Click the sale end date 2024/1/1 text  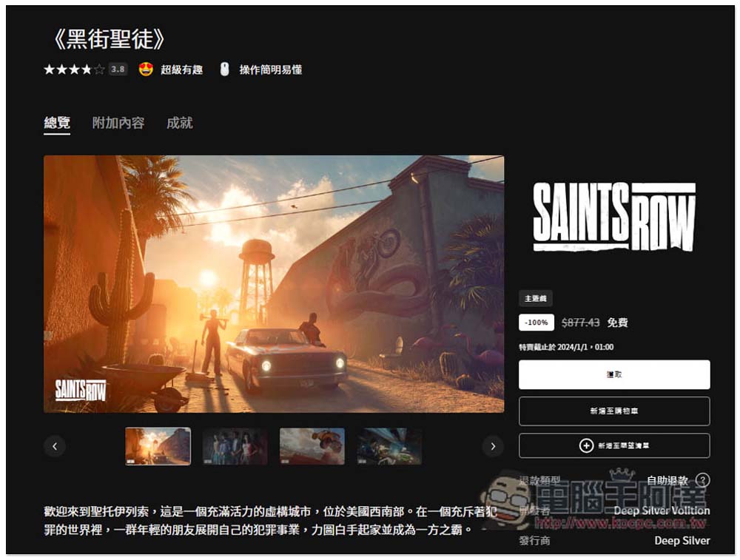566,347
